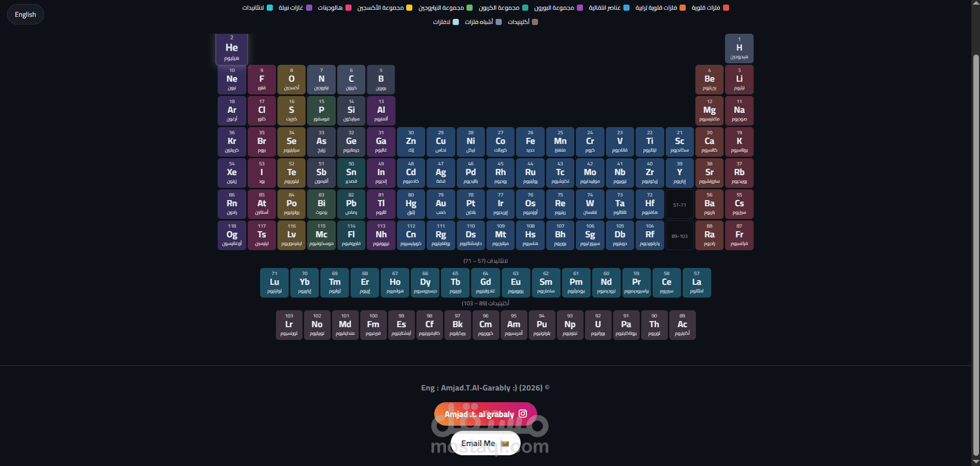Select the Einsteinium (Es) element tile
Viewport: 980px width, 466px height.
[x=401, y=325]
